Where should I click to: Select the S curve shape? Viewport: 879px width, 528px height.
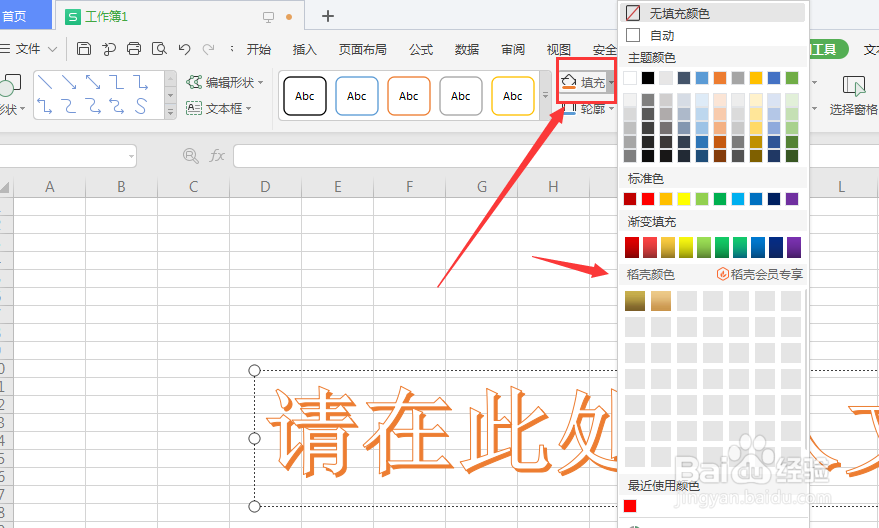[141, 106]
